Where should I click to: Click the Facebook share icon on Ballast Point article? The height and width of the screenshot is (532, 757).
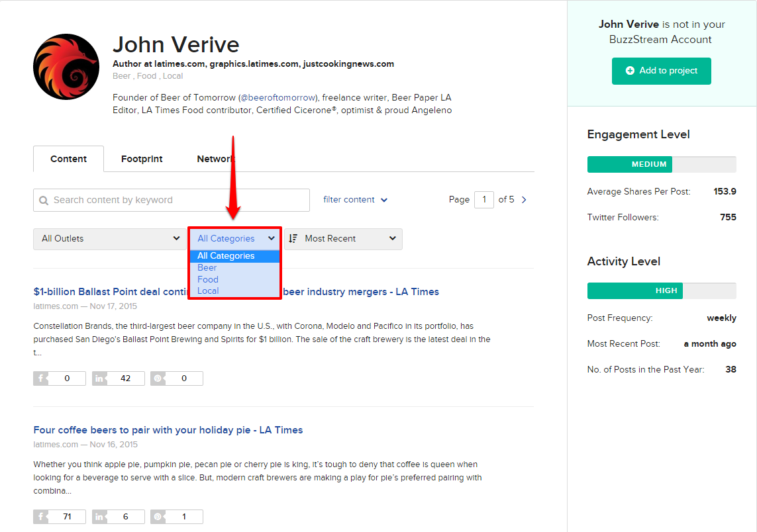click(x=42, y=378)
